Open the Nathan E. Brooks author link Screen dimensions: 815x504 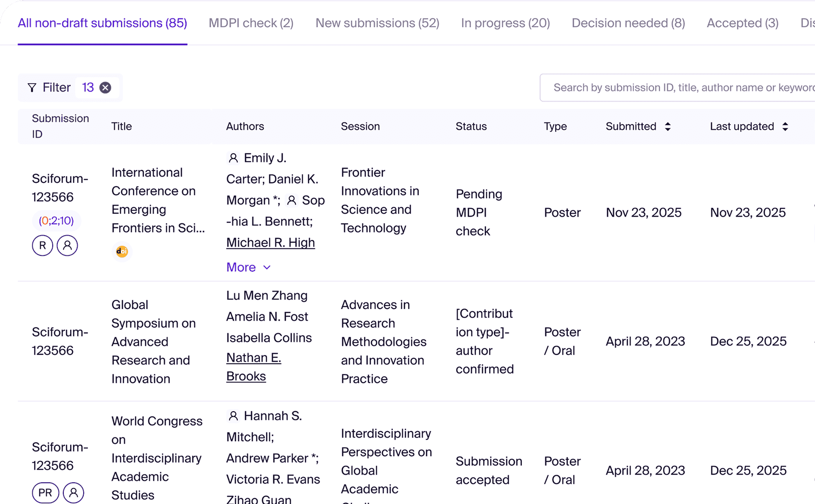click(x=254, y=367)
